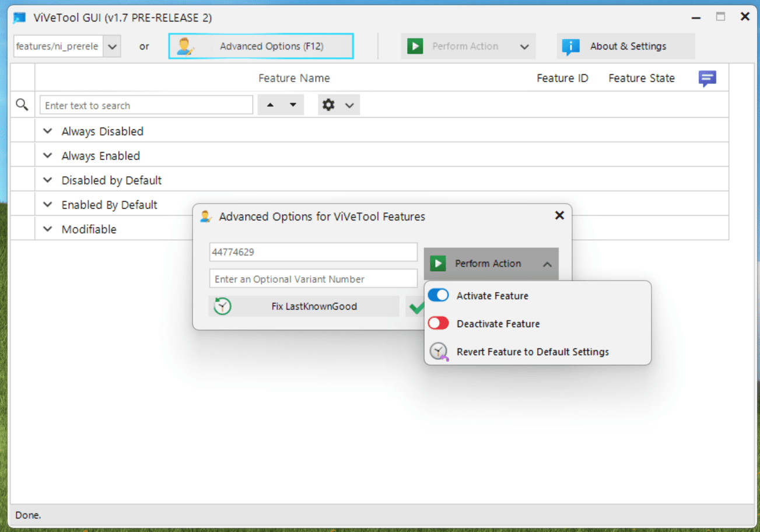760x532 pixels.
Task: Expand the Always Disabled group
Action: pos(48,131)
